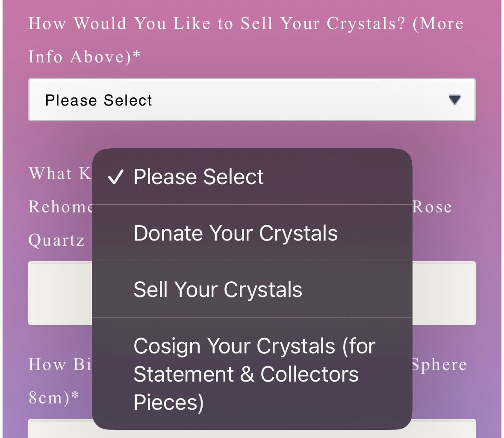Click the 'Sphere' text right of menu

click(439, 365)
